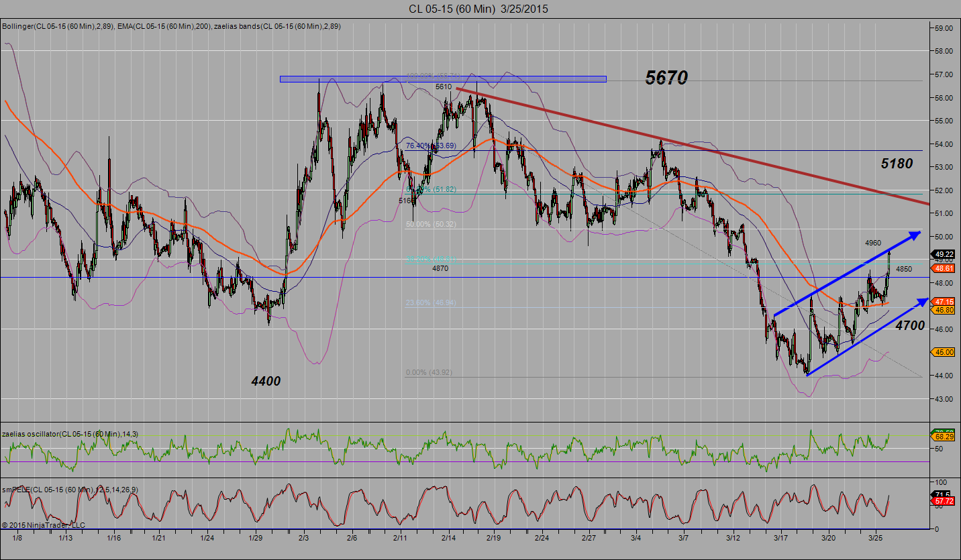Click the small 4850 price label
961x560 pixels.
tap(904, 269)
